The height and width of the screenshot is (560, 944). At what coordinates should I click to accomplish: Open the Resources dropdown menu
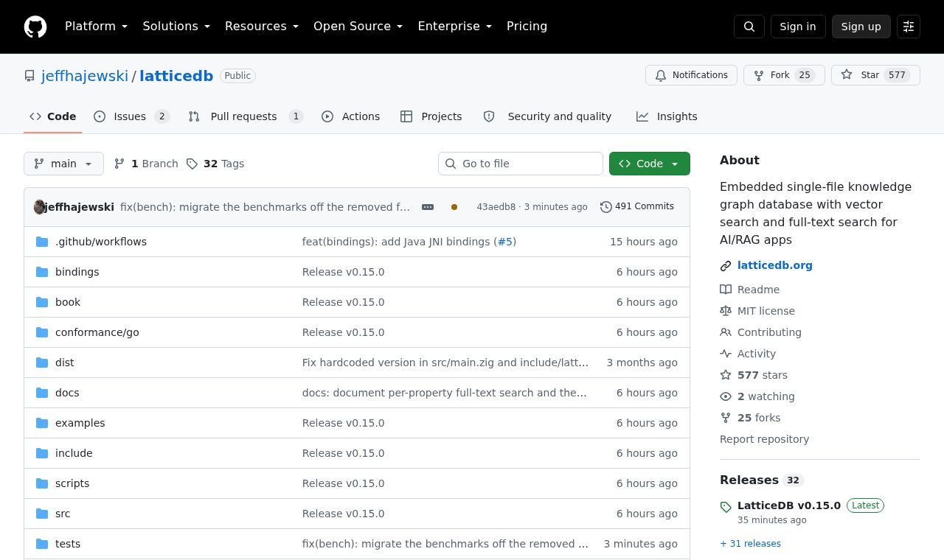pyautogui.click(x=262, y=27)
